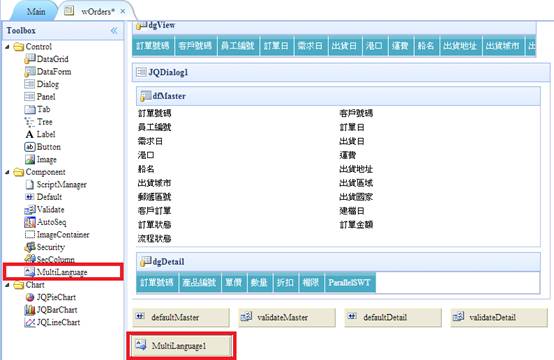Click the Component folder label
Screen dimensions: 554x360
46,172
